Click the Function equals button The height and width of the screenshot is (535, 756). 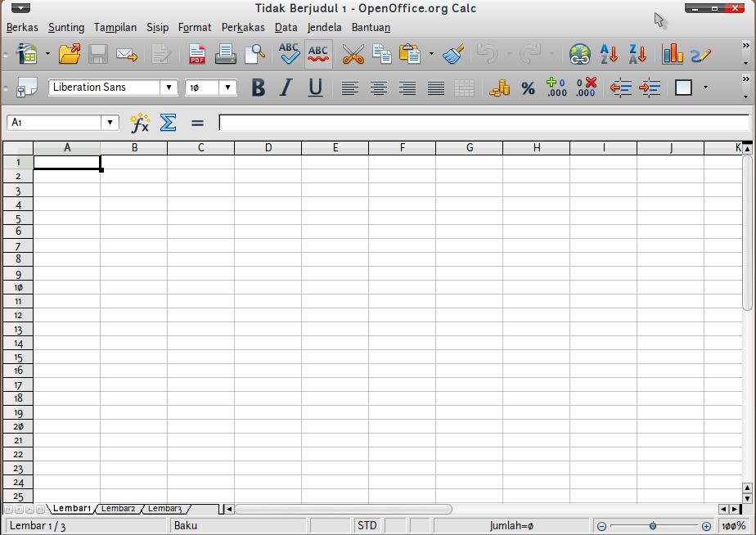click(197, 124)
